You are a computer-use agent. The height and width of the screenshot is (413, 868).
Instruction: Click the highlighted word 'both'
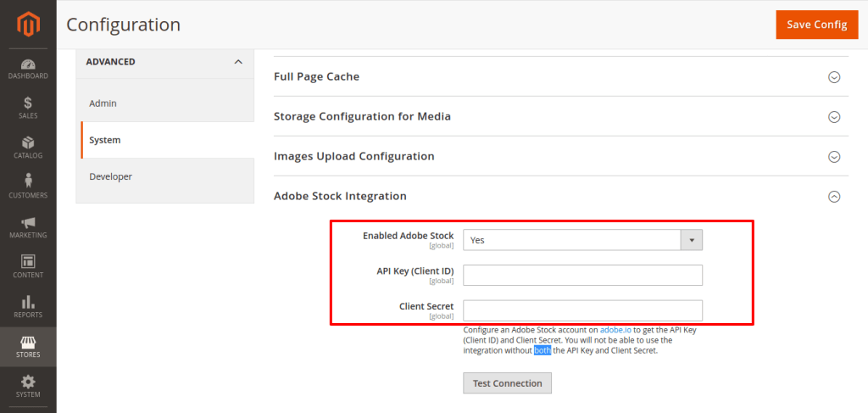point(542,351)
